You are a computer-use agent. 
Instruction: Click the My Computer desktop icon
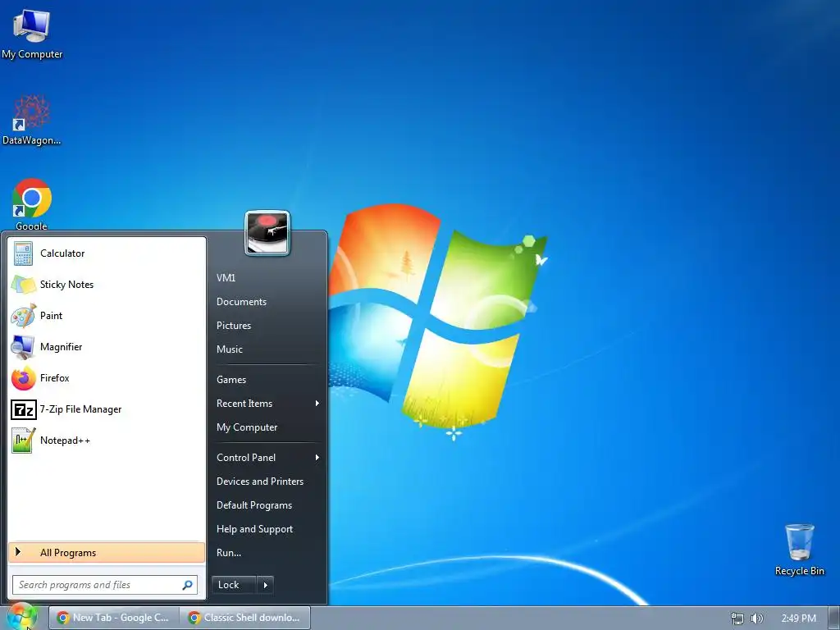click(x=32, y=34)
